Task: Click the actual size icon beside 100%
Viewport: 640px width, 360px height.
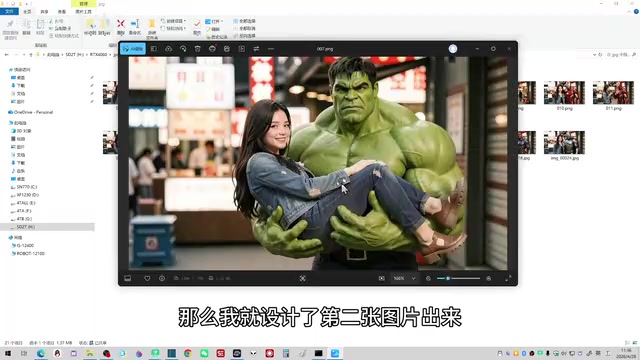Action: pyautogui.click(x=382, y=278)
